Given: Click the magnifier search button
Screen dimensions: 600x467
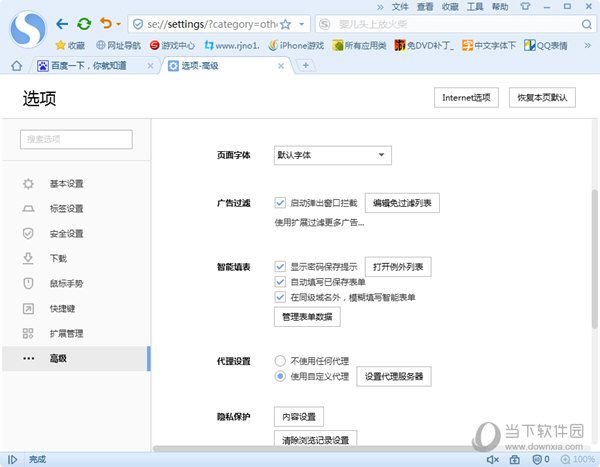Looking at the screenshot, I should point(586,24).
